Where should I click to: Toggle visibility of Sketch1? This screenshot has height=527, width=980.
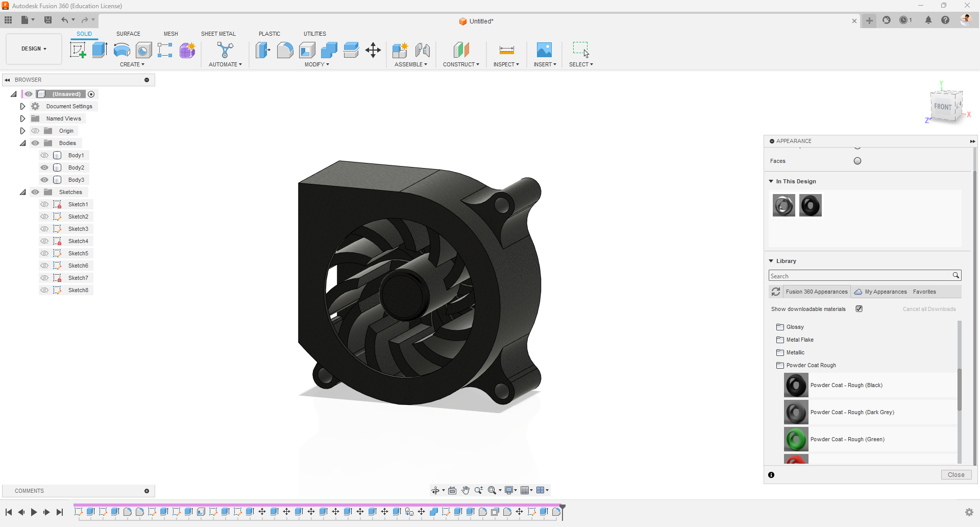tap(45, 204)
